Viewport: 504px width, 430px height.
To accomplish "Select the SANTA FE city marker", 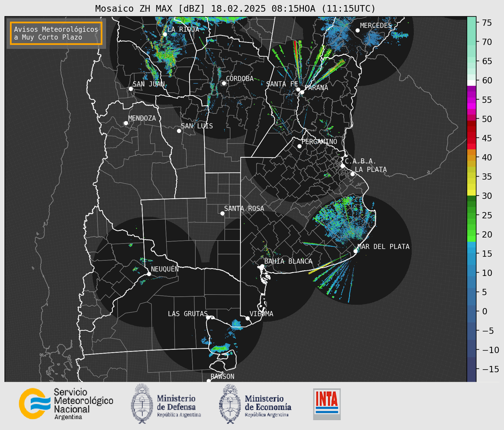I will coord(298,89).
